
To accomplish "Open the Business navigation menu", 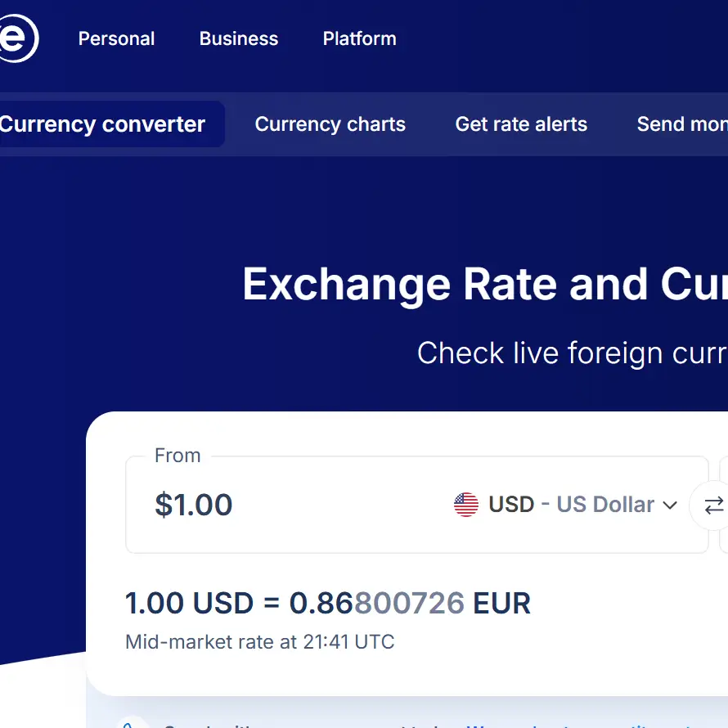I will (238, 38).
